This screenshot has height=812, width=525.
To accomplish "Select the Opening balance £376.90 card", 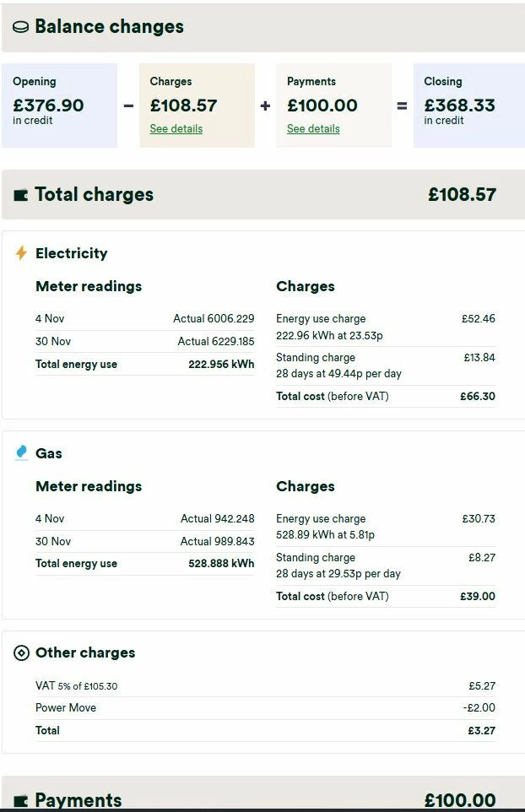I will pos(59,106).
